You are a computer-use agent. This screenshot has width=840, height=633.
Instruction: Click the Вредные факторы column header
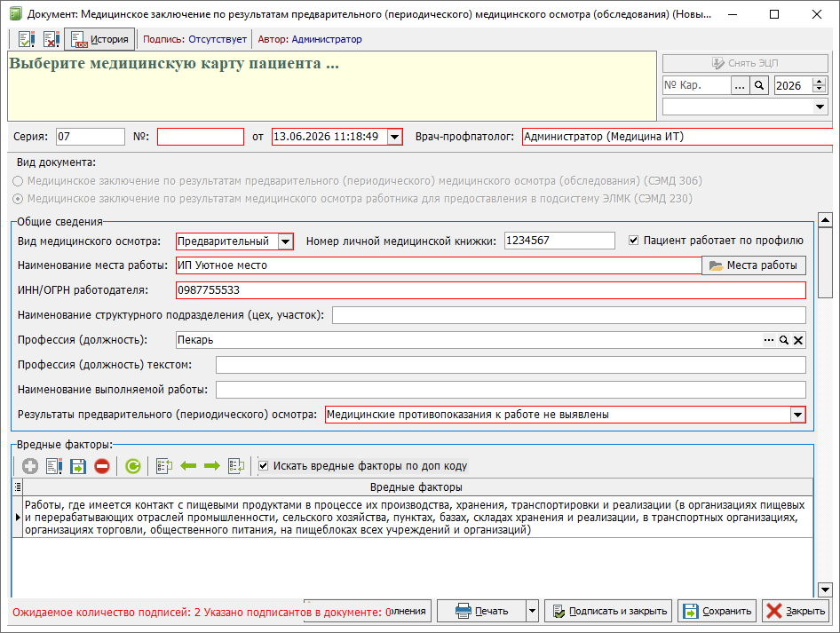[416, 487]
